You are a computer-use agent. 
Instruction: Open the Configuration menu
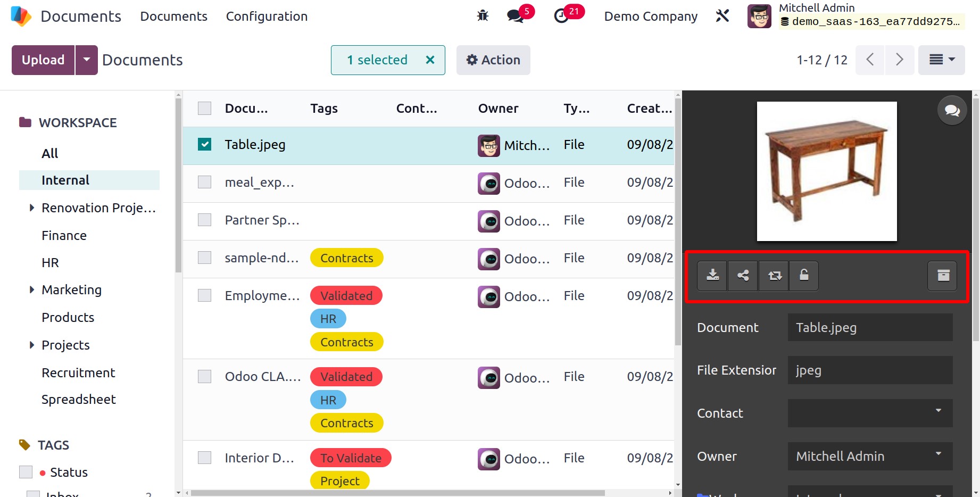tap(267, 16)
